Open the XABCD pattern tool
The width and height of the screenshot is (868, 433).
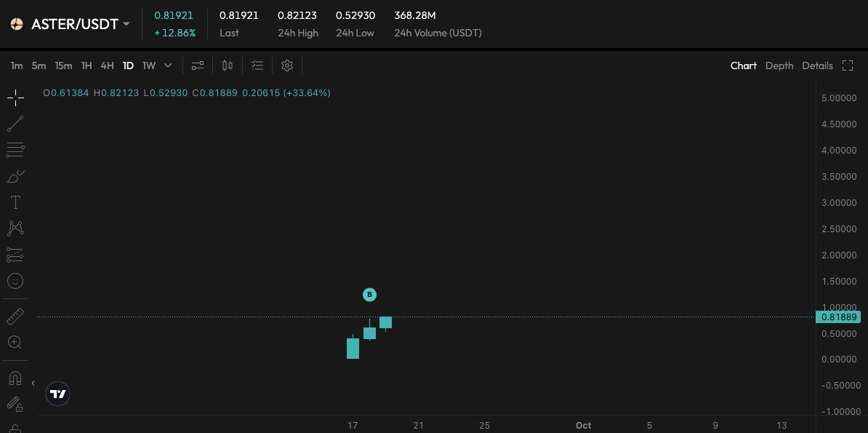(x=15, y=229)
